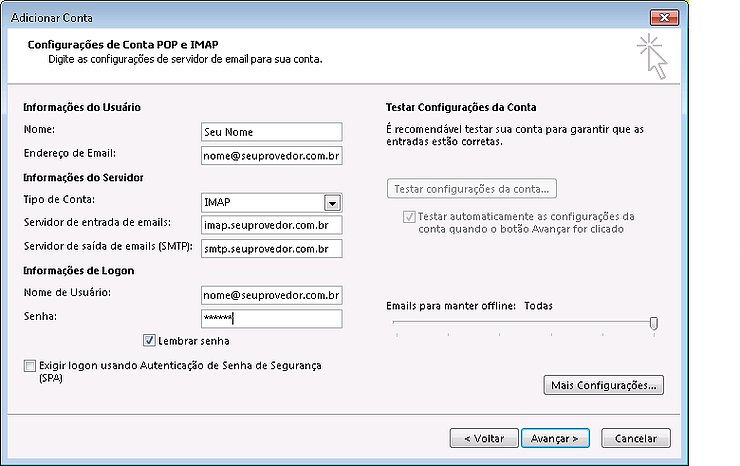Go back with the Voltar button
Viewport: 740px width, 466px height.
484,438
